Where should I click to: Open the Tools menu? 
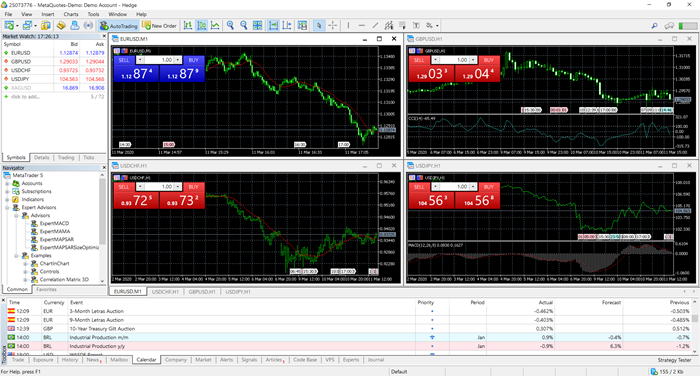[x=93, y=14]
